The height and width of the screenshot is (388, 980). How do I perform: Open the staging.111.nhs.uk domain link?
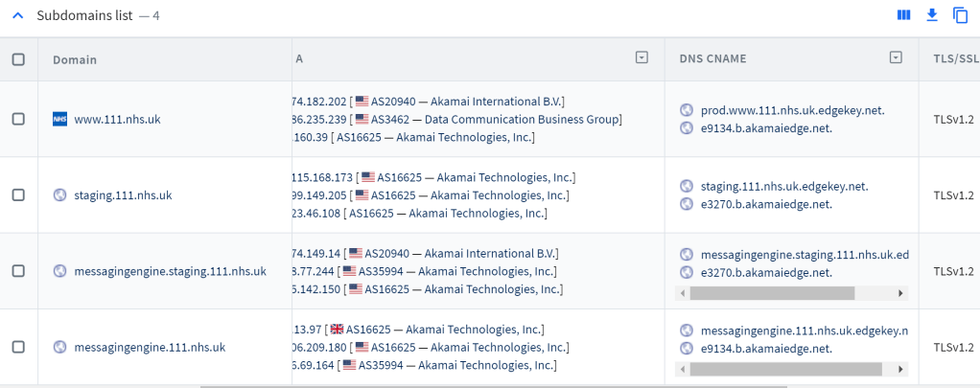coord(123,194)
